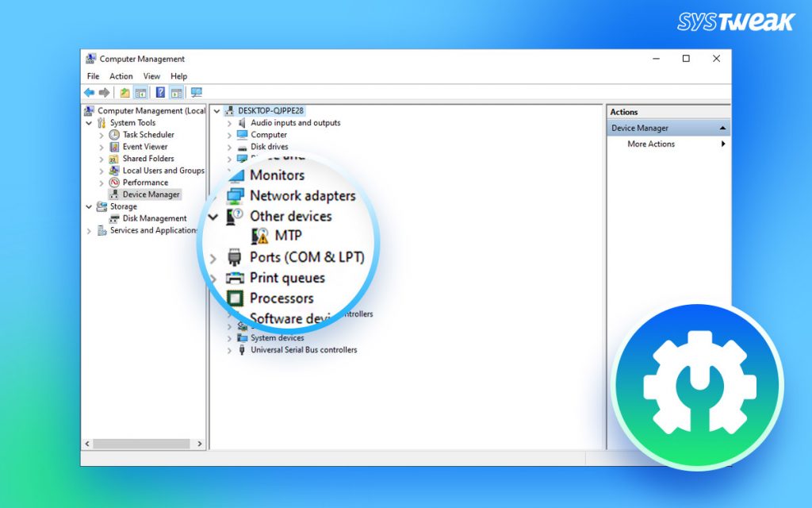Viewport: 812px width, 508px height.
Task: Click the Show/Hide Console Tree toolbar icon
Action: (x=140, y=92)
